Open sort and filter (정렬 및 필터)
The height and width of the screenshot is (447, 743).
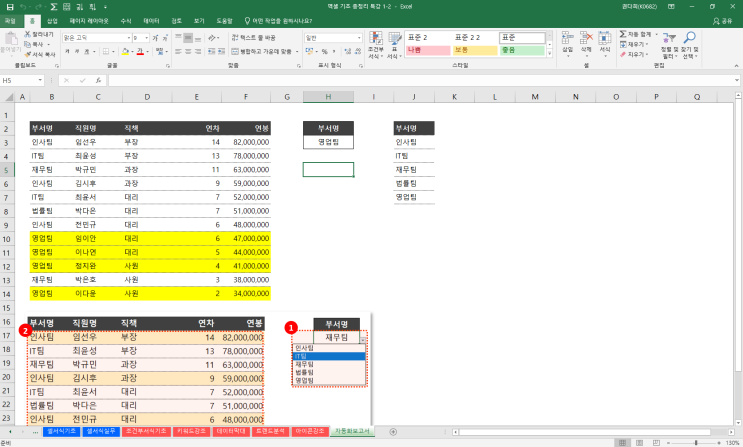(x=670, y=45)
